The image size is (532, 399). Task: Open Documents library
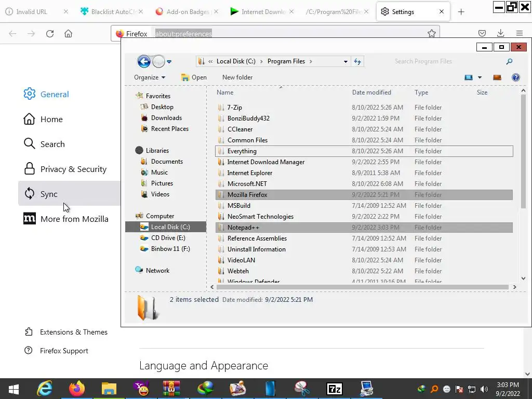(x=162, y=162)
